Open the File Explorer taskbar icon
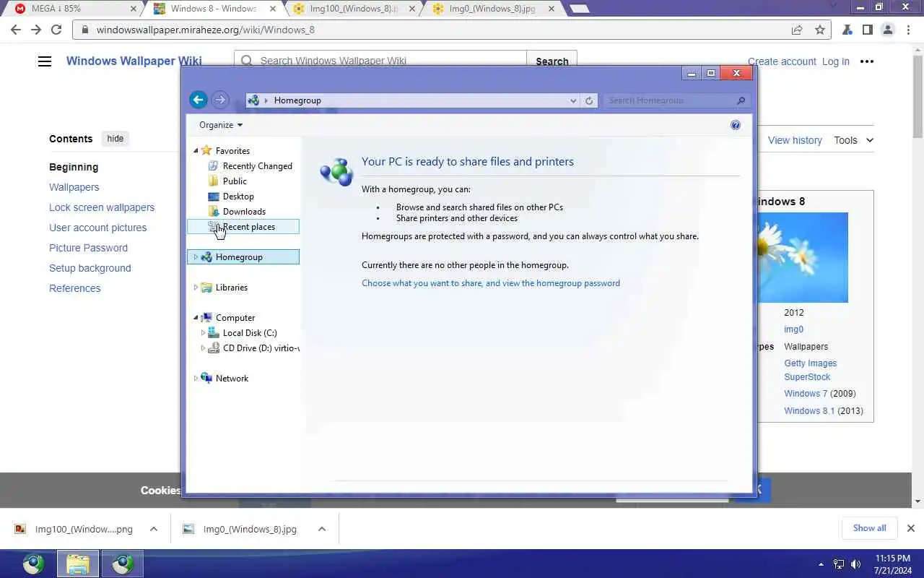 point(78,564)
